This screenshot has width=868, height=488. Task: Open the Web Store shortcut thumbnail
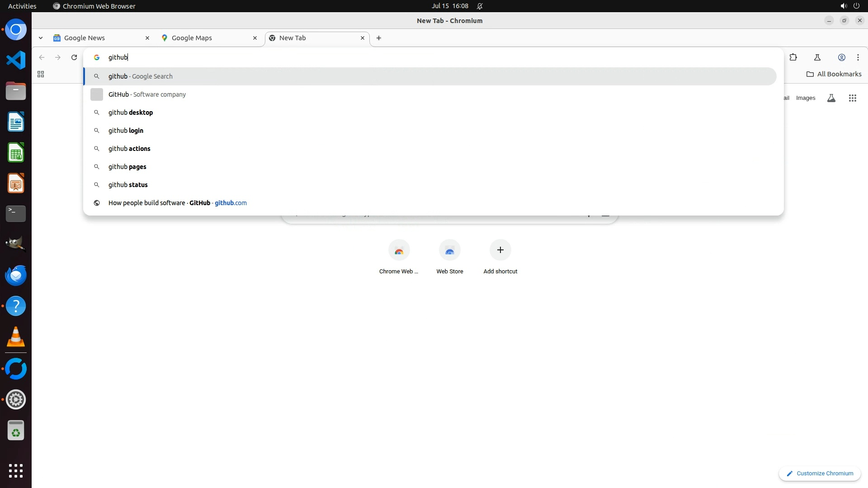(x=449, y=251)
